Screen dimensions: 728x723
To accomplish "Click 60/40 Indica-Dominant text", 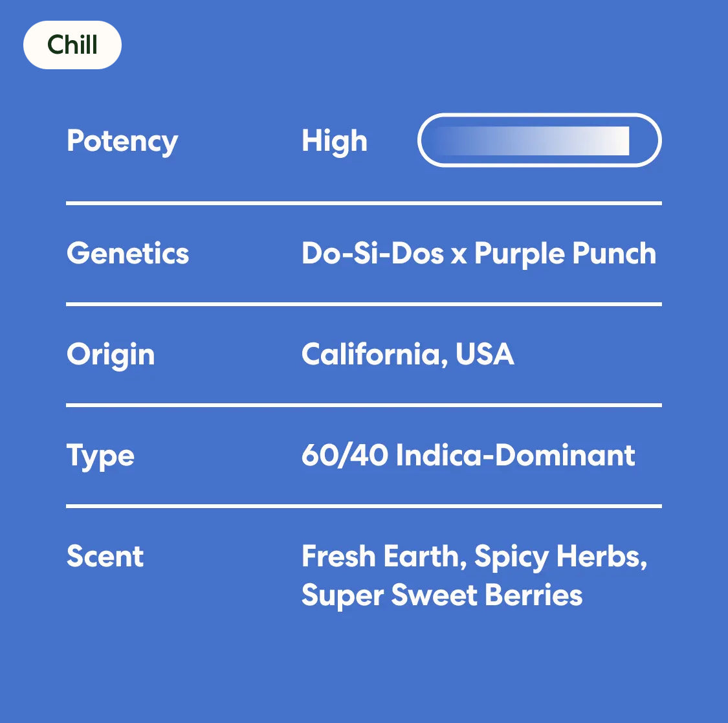I will (x=468, y=455).
